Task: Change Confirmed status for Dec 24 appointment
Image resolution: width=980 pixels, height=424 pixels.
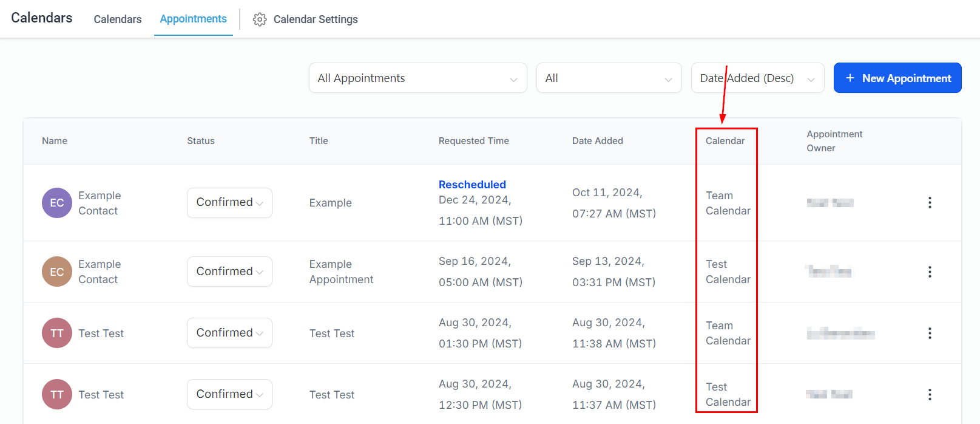Action: (229, 203)
